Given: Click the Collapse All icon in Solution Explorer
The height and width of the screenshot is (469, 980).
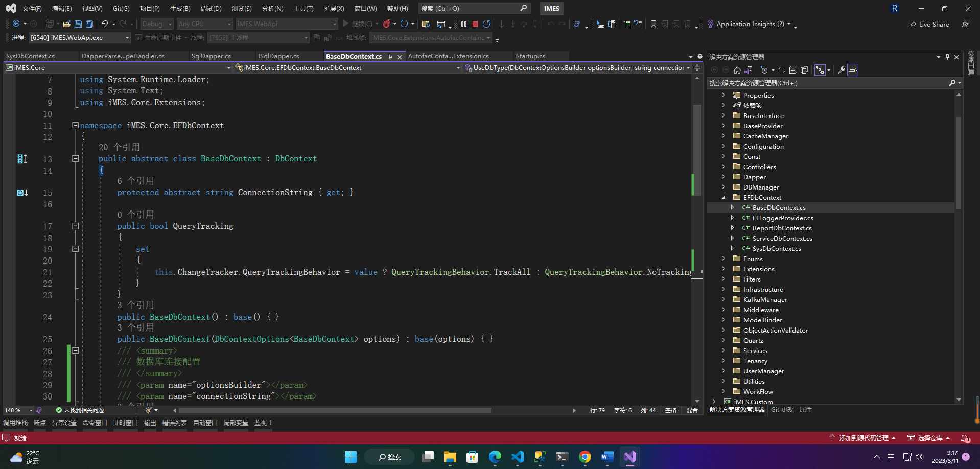Looking at the screenshot, I should (x=793, y=70).
